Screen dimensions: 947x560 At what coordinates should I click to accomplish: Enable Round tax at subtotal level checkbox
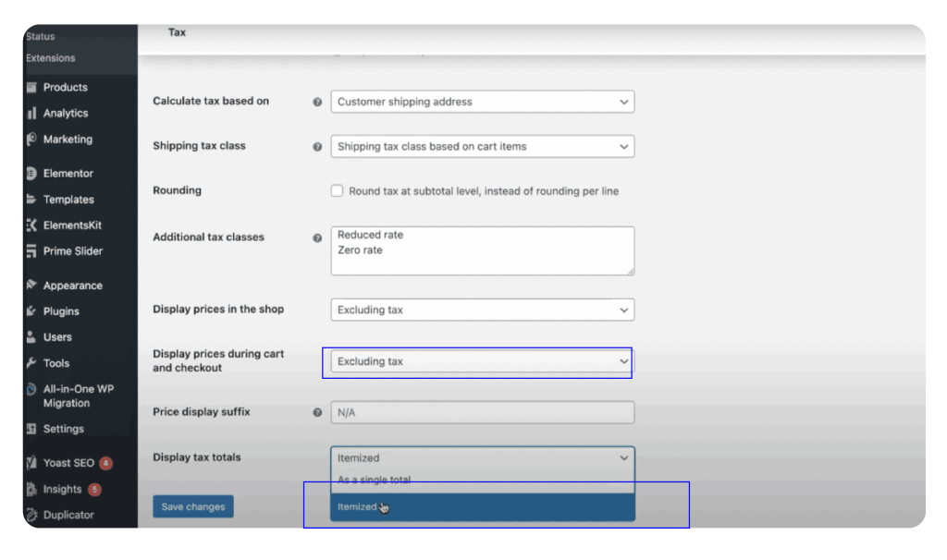338,191
